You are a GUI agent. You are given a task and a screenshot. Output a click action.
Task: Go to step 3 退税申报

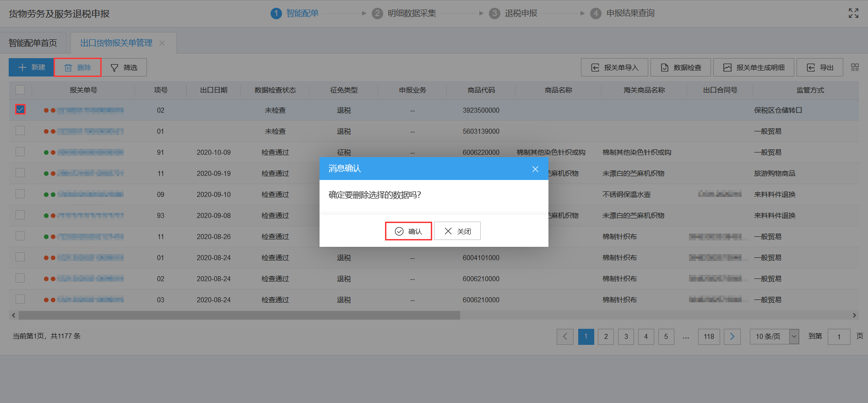[513, 13]
